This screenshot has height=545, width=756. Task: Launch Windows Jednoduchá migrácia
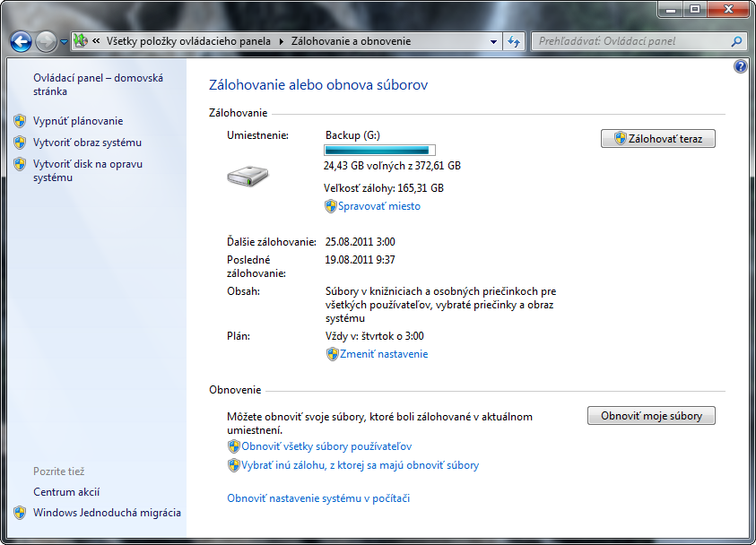click(x=107, y=513)
